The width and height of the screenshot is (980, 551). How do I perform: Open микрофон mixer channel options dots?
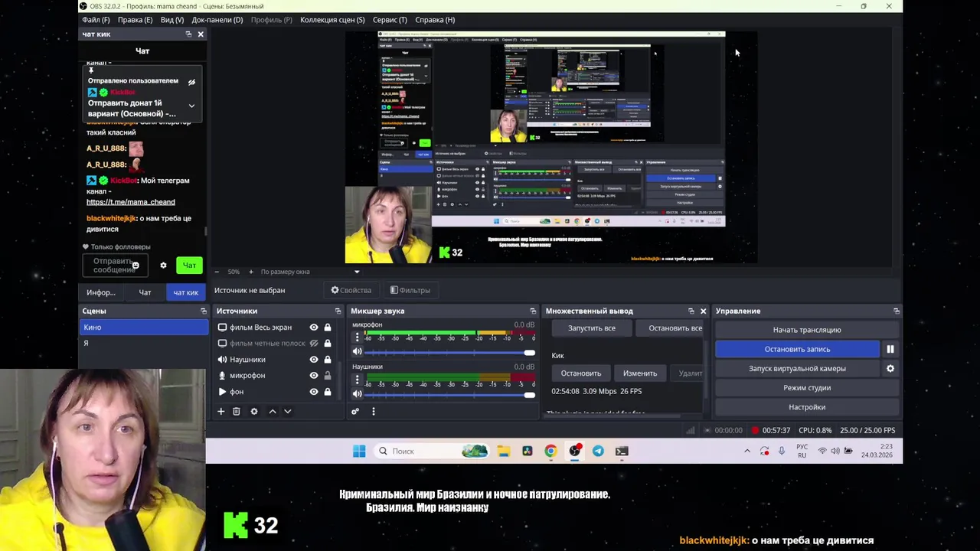[x=357, y=337]
